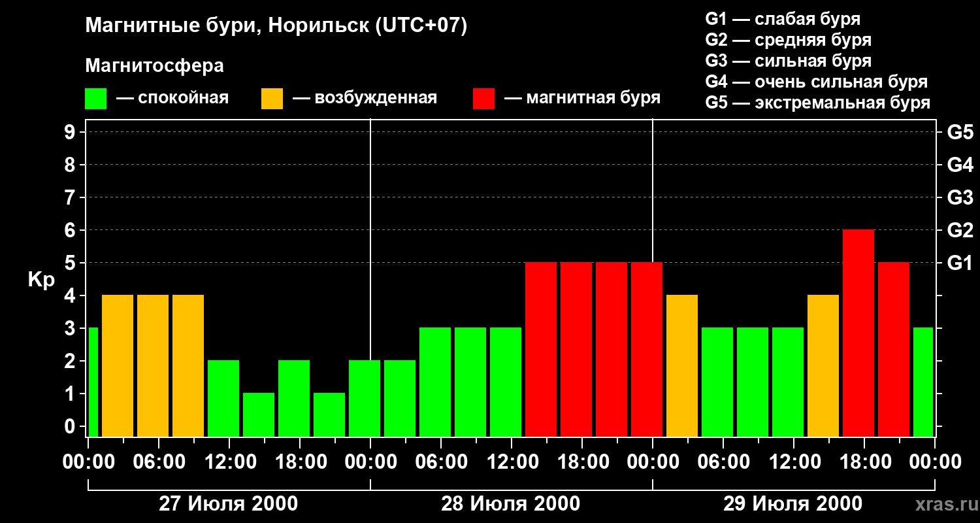
Task: Click the G1 label on the right axis
Action: pos(960,263)
